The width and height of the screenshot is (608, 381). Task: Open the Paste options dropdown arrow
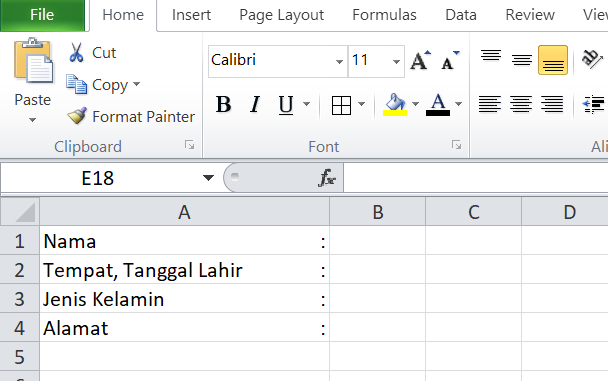[33, 120]
